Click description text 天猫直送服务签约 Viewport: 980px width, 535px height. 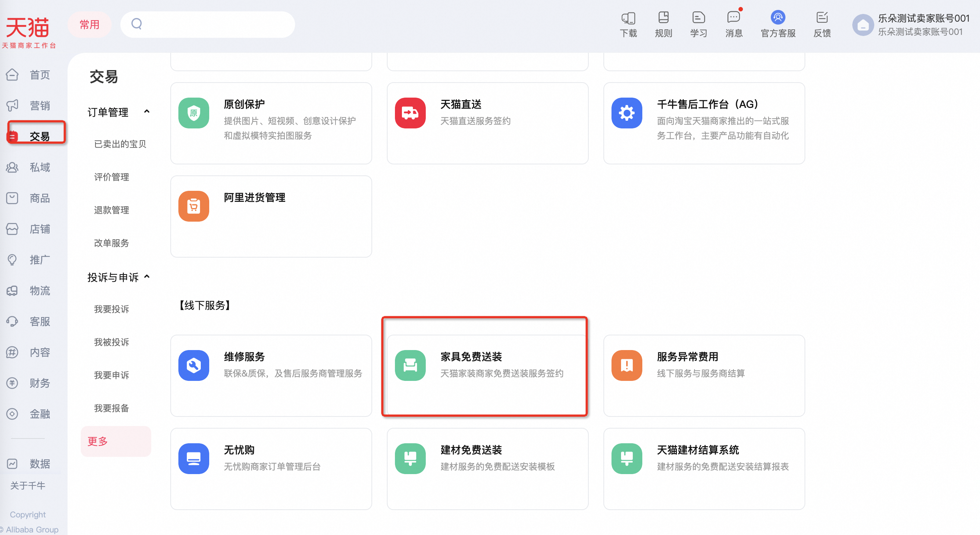[x=475, y=121]
